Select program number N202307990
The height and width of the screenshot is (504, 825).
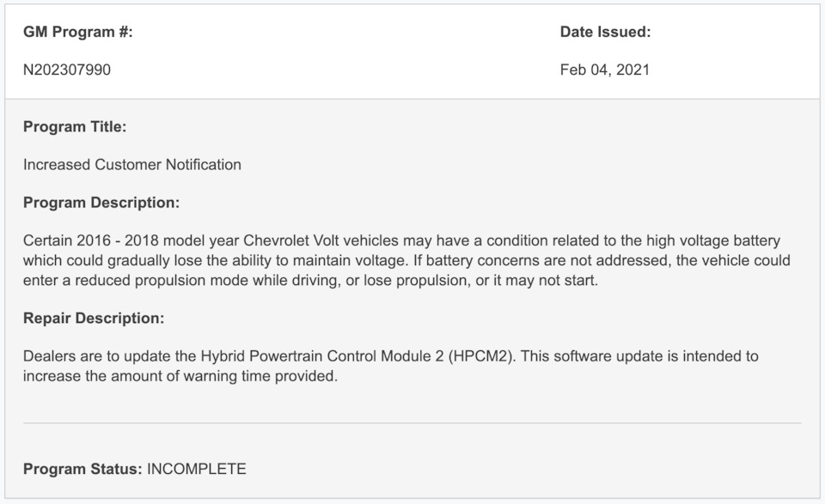67,70
